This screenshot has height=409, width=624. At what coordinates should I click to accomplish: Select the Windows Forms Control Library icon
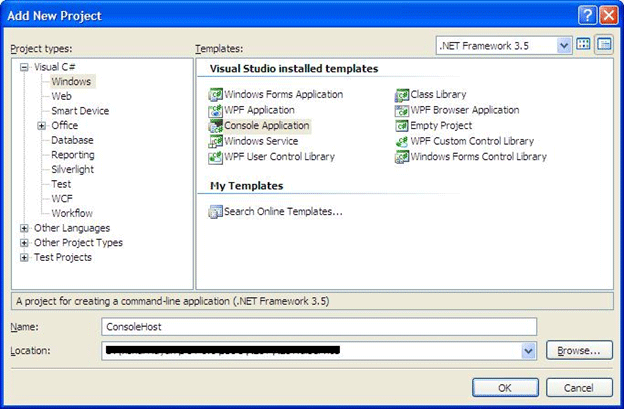click(x=402, y=157)
